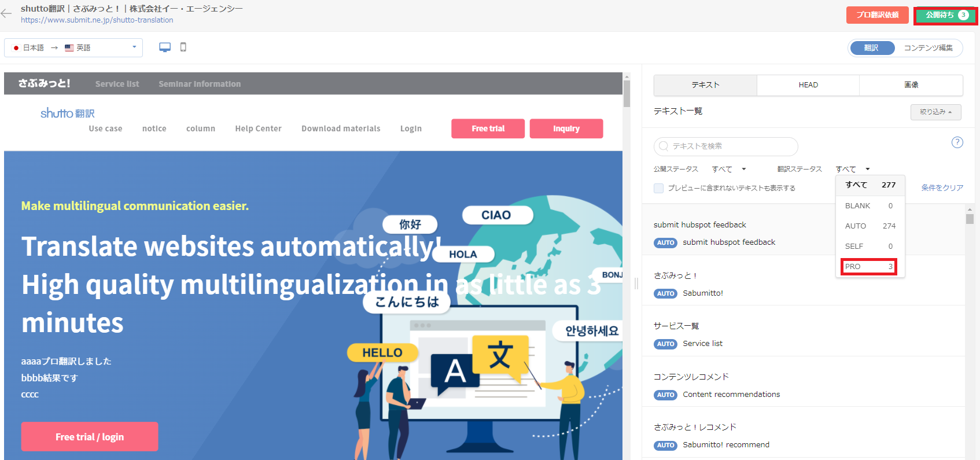This screenshot has height=460, width=980.
Task: Select translation text 'Sabumitto!'
Action: [703, 293]
